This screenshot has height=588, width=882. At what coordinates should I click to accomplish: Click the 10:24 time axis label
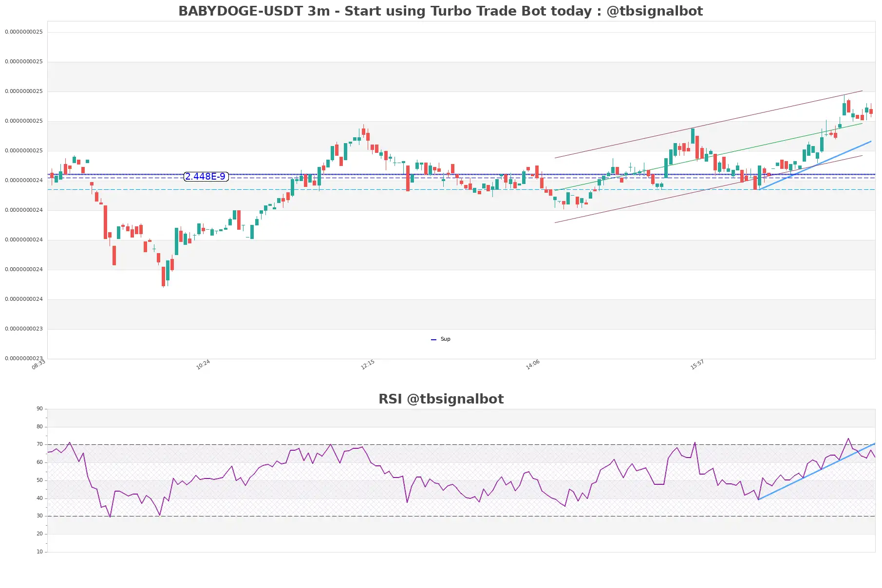(x=203, y=365)
